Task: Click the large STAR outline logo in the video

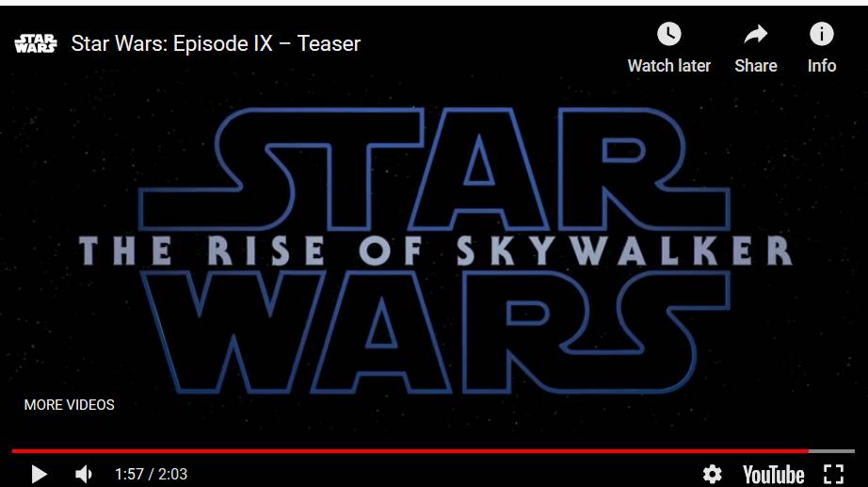Action: 435,169
